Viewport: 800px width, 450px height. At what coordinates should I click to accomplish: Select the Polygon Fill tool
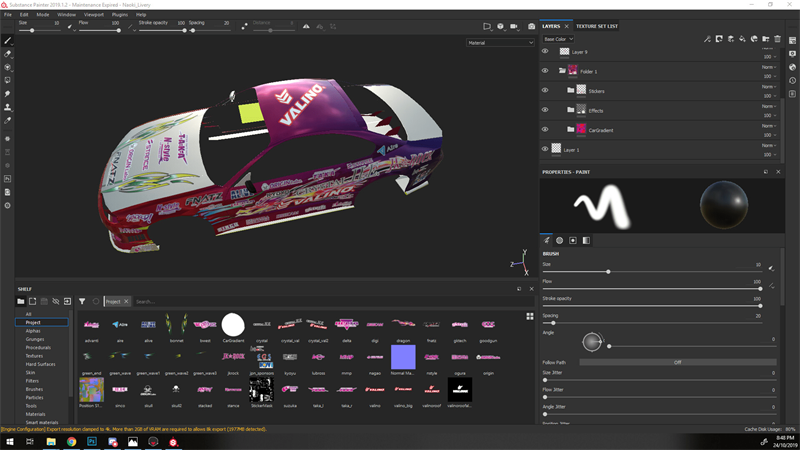click(8, 80)
